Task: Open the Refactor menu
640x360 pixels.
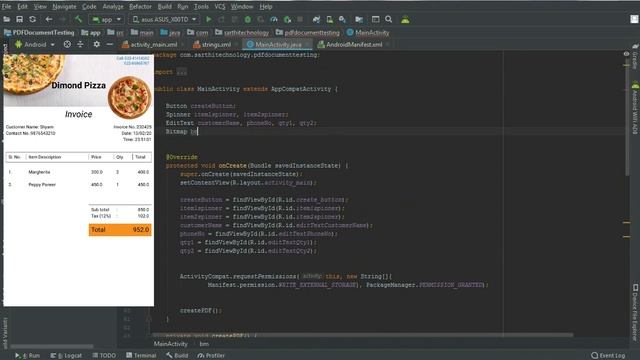Action: click(x=140, y=7)
